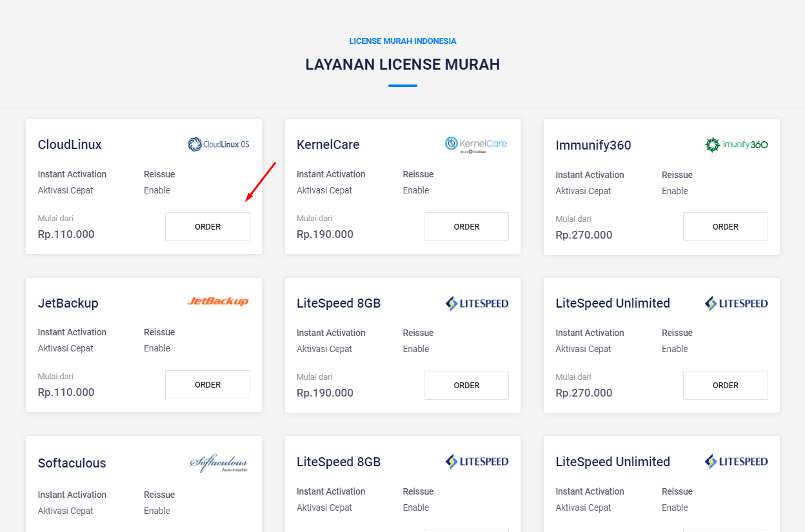Click LiteSpeed logo in Unlimited card below Immunify360
The width and height of the screenshot is (805, 532).
pos(736,303)
